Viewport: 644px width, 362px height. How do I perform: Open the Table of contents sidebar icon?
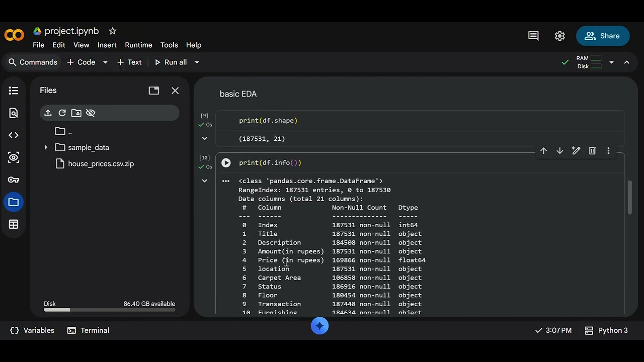14,90
